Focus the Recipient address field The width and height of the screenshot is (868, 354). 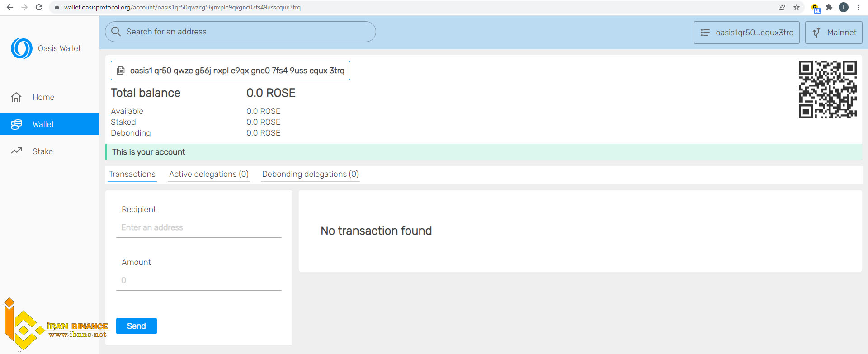tap(199, 228)
